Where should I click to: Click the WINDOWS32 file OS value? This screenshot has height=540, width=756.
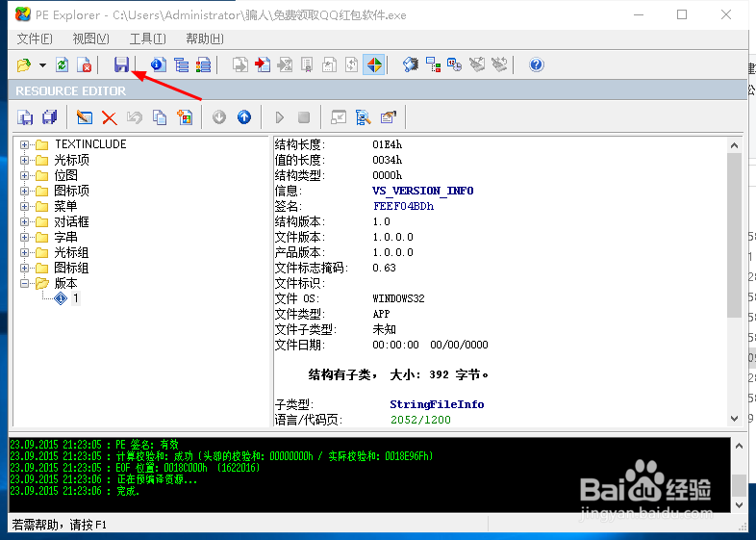398,298
